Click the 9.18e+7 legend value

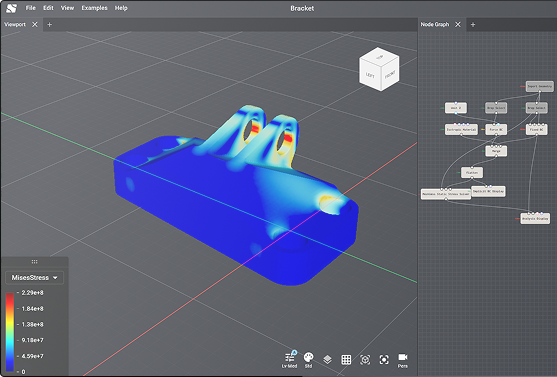32,340
